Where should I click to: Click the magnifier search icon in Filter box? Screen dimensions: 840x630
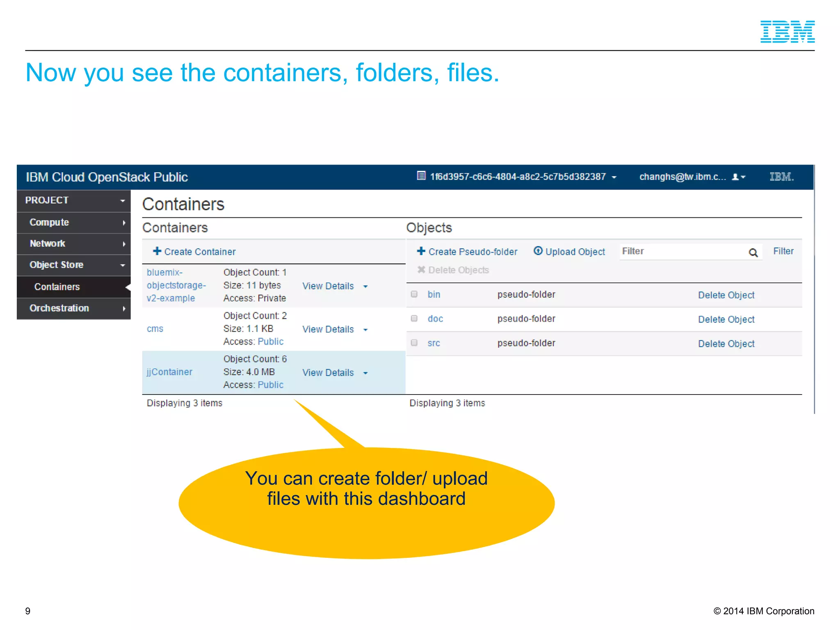tap(753, 252)
